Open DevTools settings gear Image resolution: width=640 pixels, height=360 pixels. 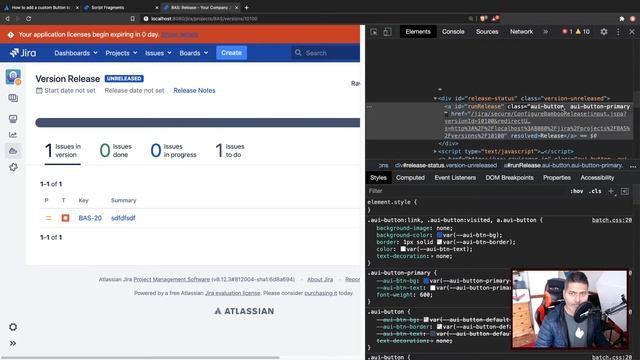[x=604, y=32]
